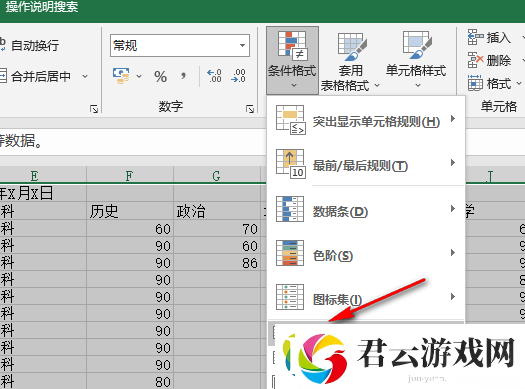Click the 色阶 color scales icon

click(x=290, y=253)
